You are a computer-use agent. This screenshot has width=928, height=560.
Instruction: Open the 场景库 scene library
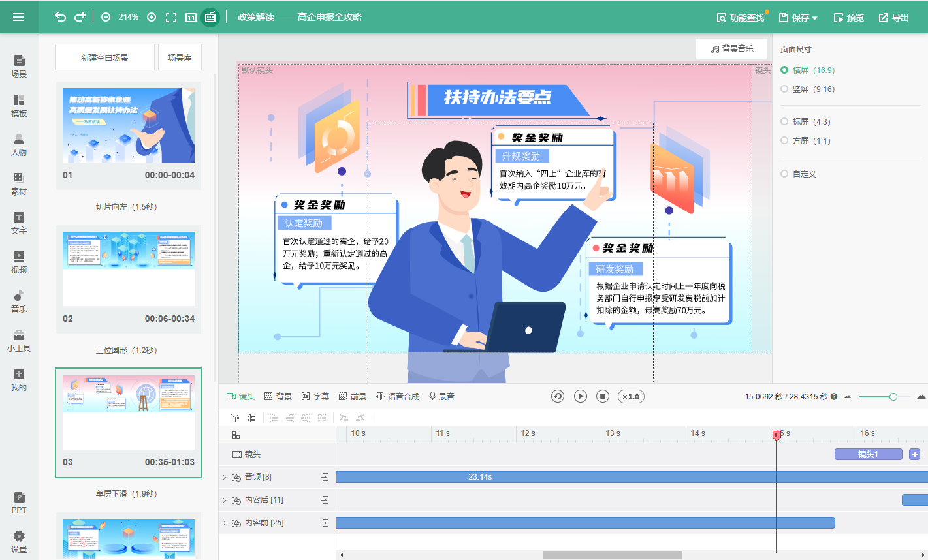[180, 57]
